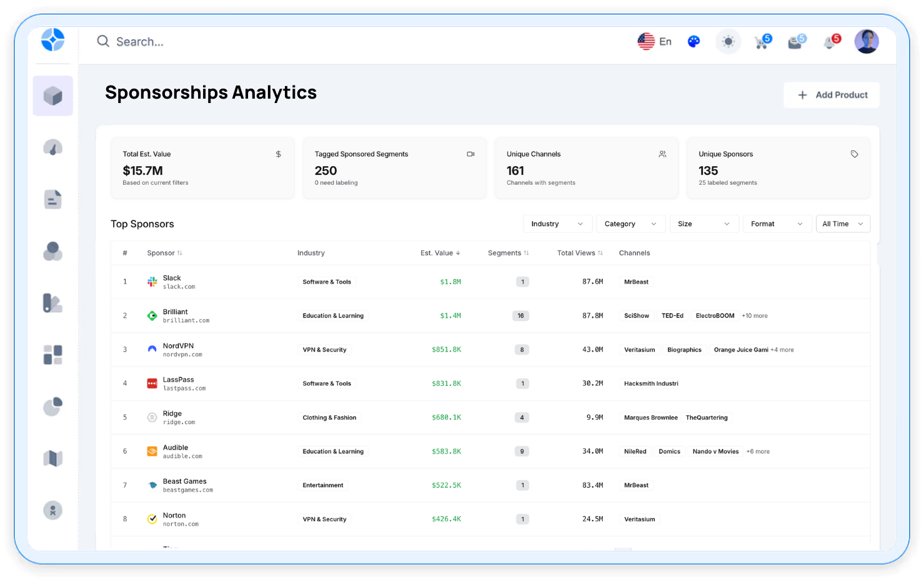The width and height of the screenshot is (924, 585).
Task: Open the grid widgets sidebar icon
Action: [53, 355]
